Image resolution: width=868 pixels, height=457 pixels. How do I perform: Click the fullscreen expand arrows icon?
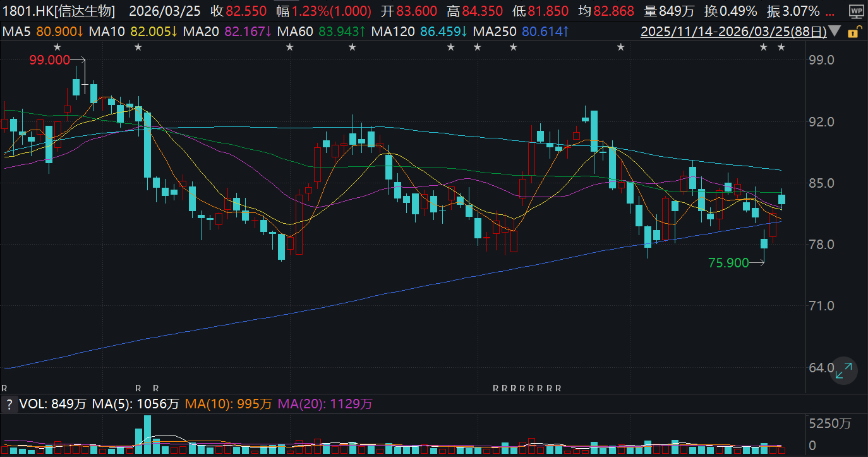843,370
